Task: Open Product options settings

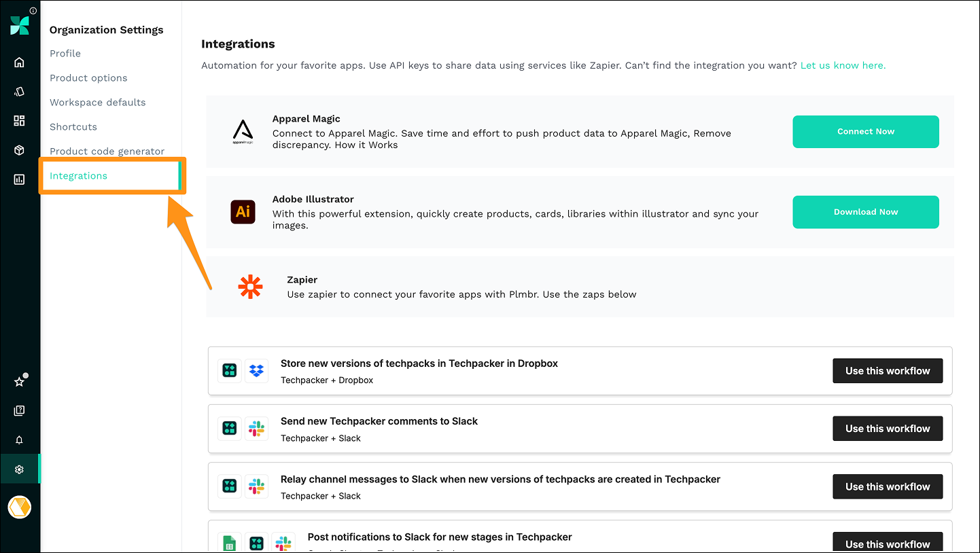Action: pyautogui.click(x=88, y=78)
